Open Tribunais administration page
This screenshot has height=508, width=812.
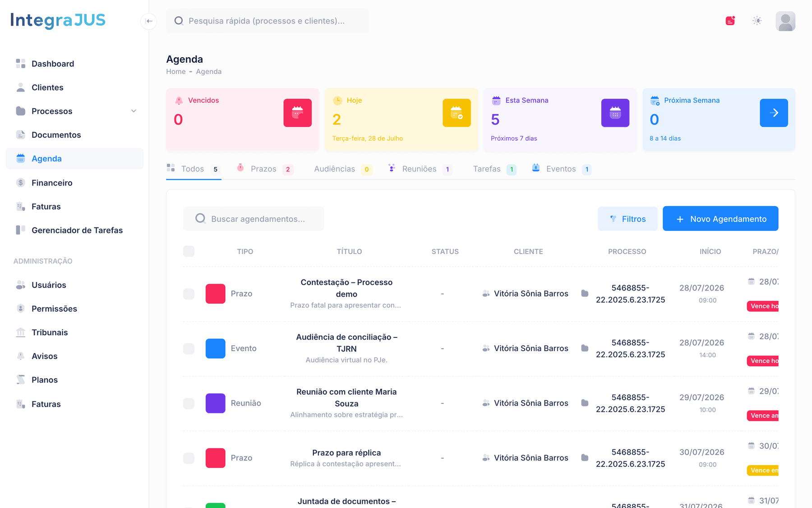coord(74,333)
